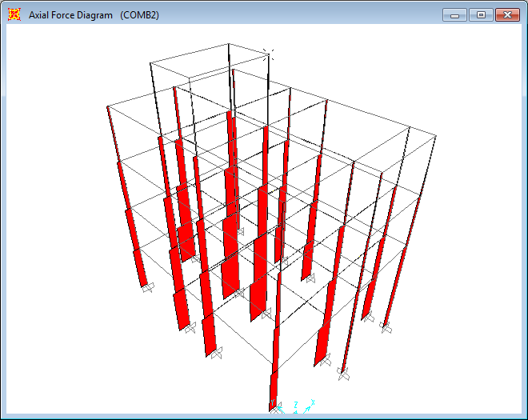Screen dimensions: 528x420
Task: Select the support symbol under the leftmost column
Action: [146, 288]
